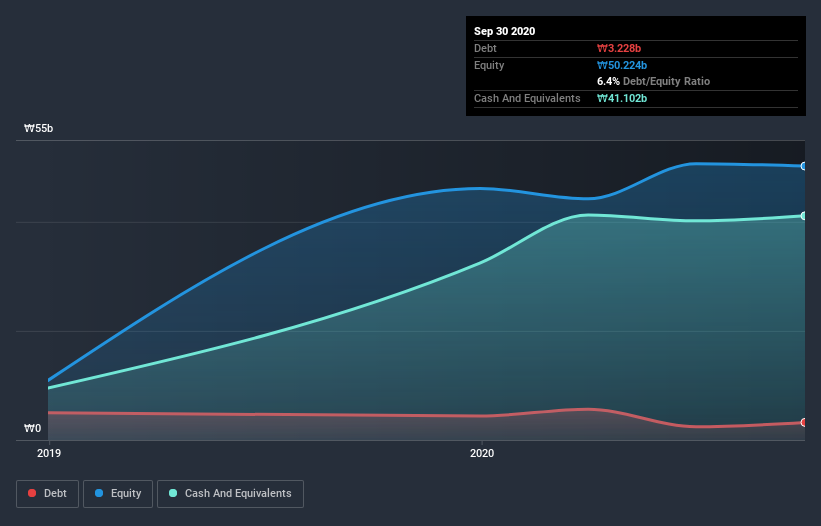The image size is (821, 526).
Task: Click the ₩55b y-axis label
Action: point(38,128)
